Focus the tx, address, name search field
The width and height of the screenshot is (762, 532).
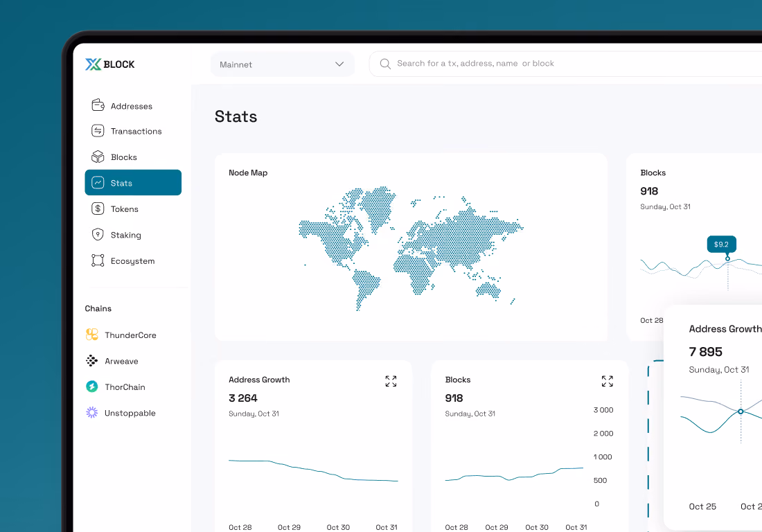pos(565,64)
